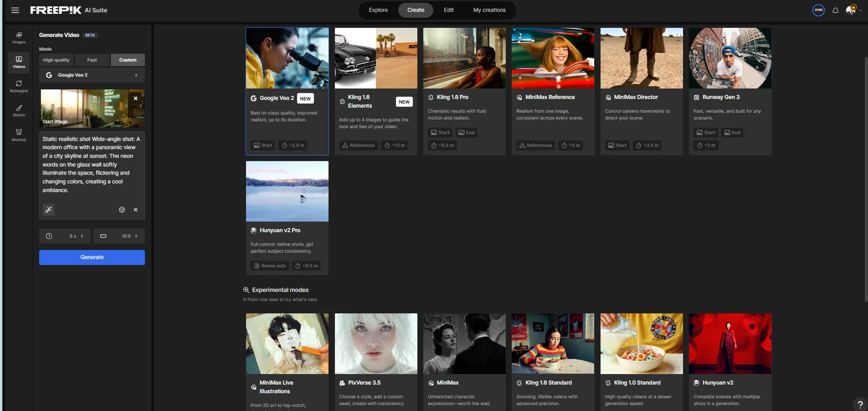Click the magic wand enhance prompt icon

(x=49, y=210)
